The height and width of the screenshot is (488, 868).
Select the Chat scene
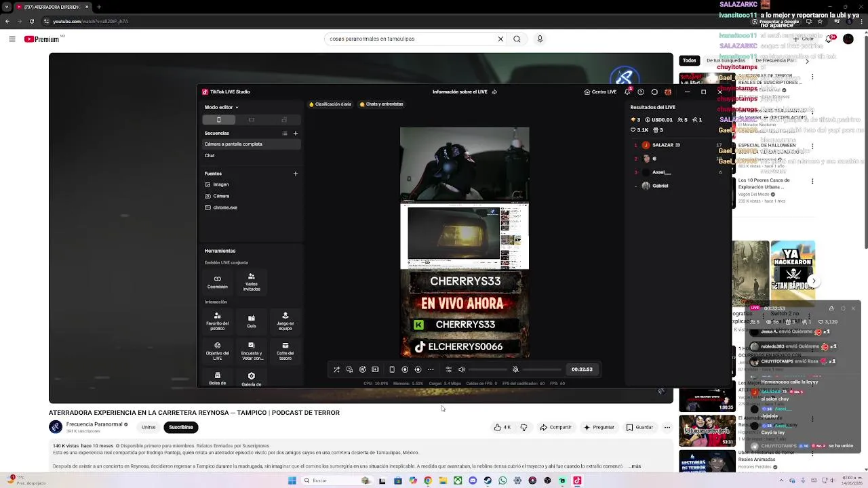[x=251, y=156]
